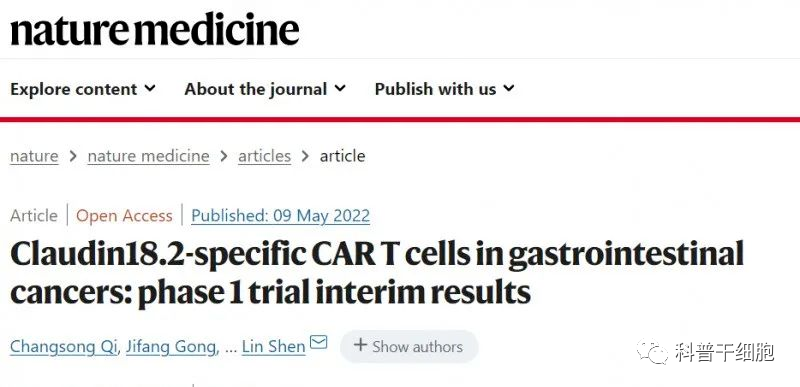Go to the nature medicine breadcrumb link
800x387 pixels.
tap(148, 156)
